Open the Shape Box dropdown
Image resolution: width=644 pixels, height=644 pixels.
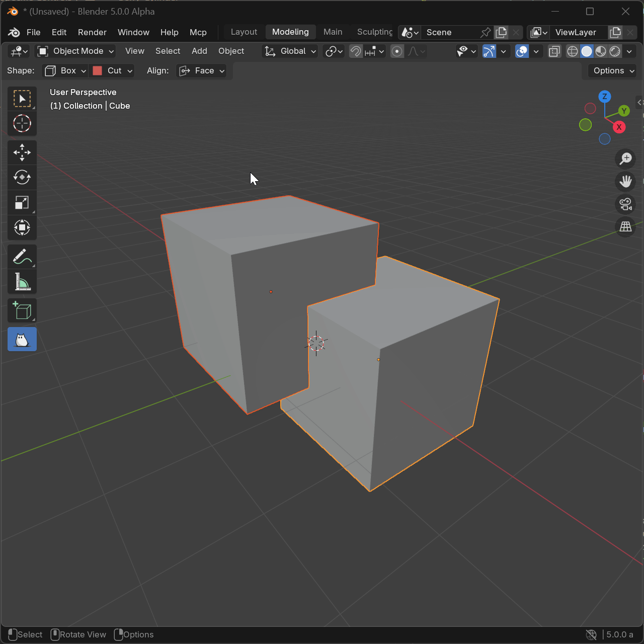65,71
